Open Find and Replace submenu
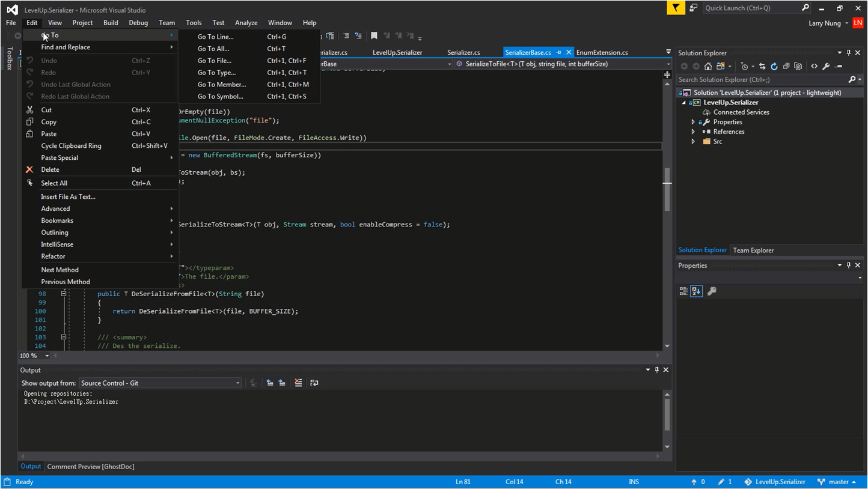 tap(100, 47)
